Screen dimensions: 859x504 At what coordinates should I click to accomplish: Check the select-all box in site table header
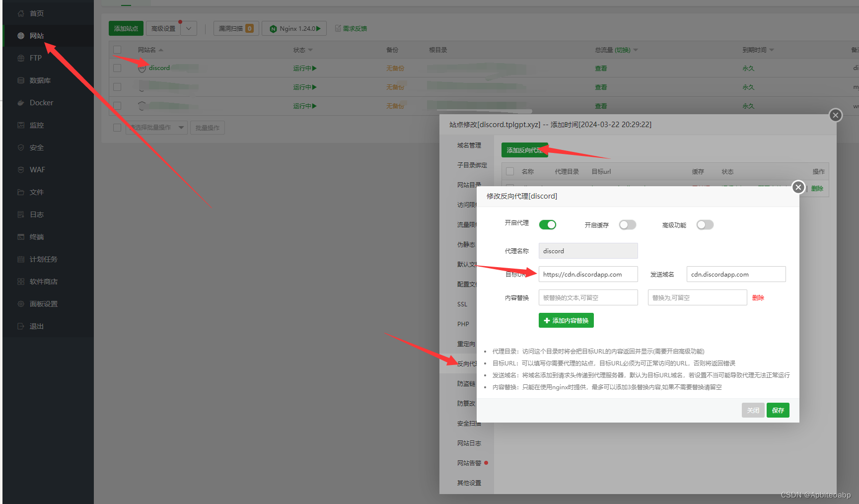point(117,50)
